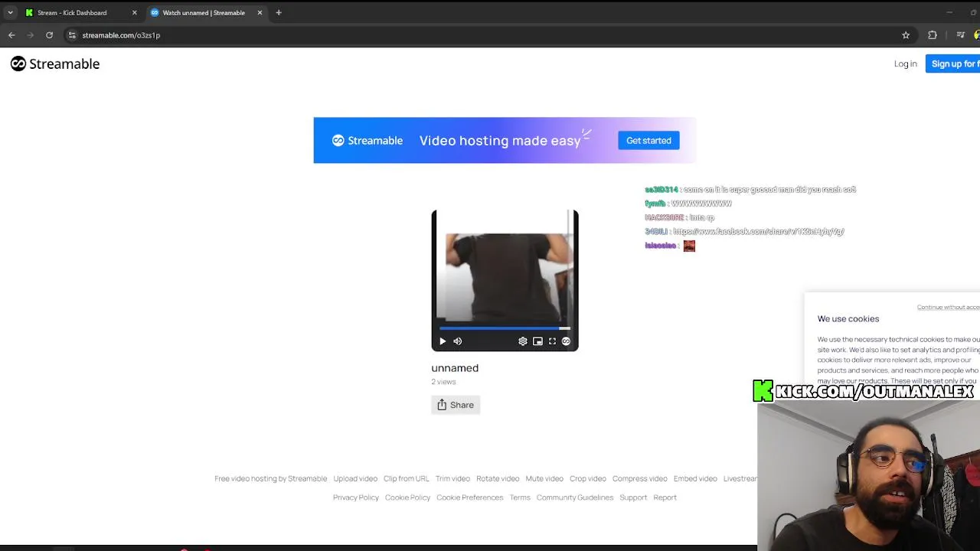This screenshot has height=551, width=980.
Task: Click the emote image in chat
Action: 689,246
